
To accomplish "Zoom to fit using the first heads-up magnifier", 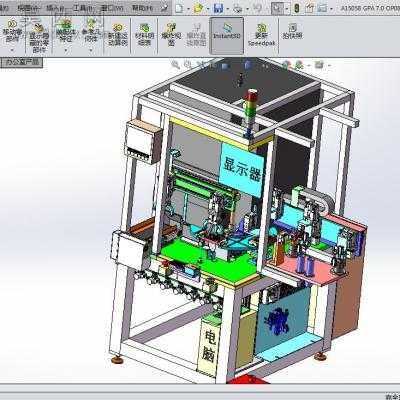I will click(x=176, y=64).
